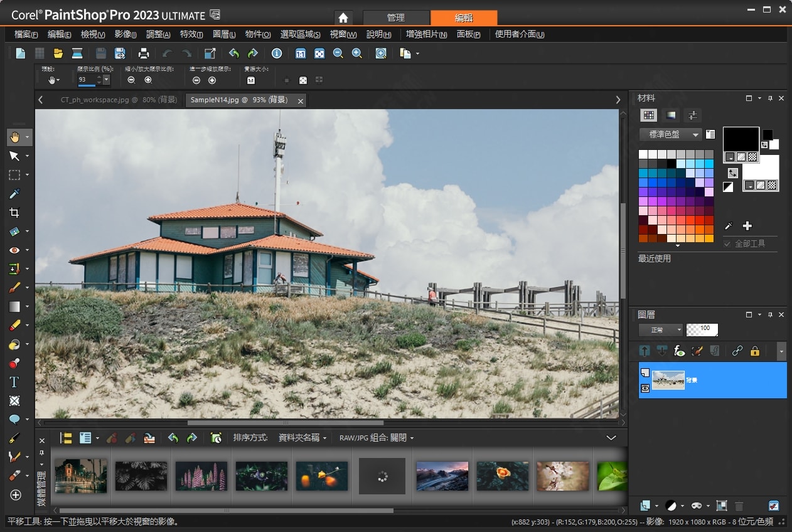
Task: Pick the Dropper tool
Action: click(14, 194)
